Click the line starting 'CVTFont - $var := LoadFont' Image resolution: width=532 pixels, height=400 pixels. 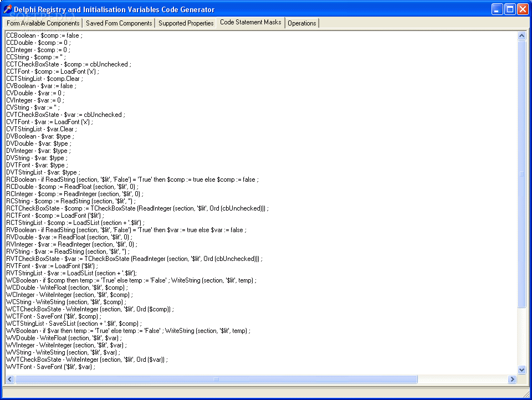pos(49,122)
